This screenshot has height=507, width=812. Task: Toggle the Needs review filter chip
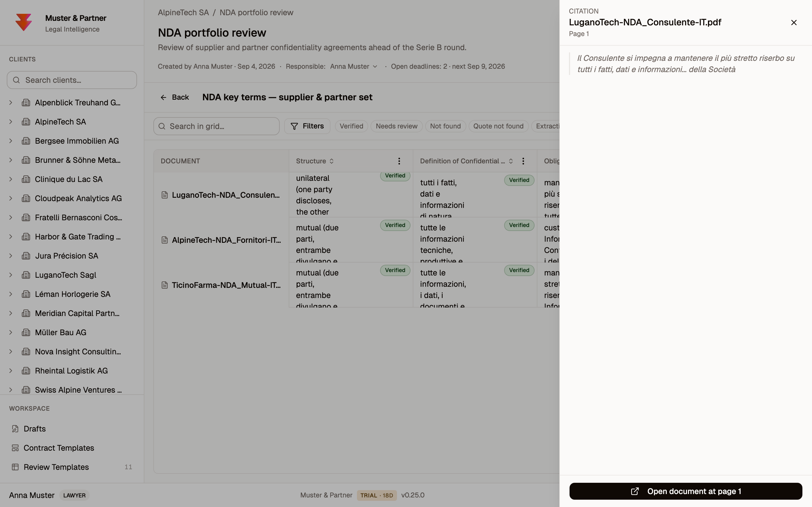396,126
